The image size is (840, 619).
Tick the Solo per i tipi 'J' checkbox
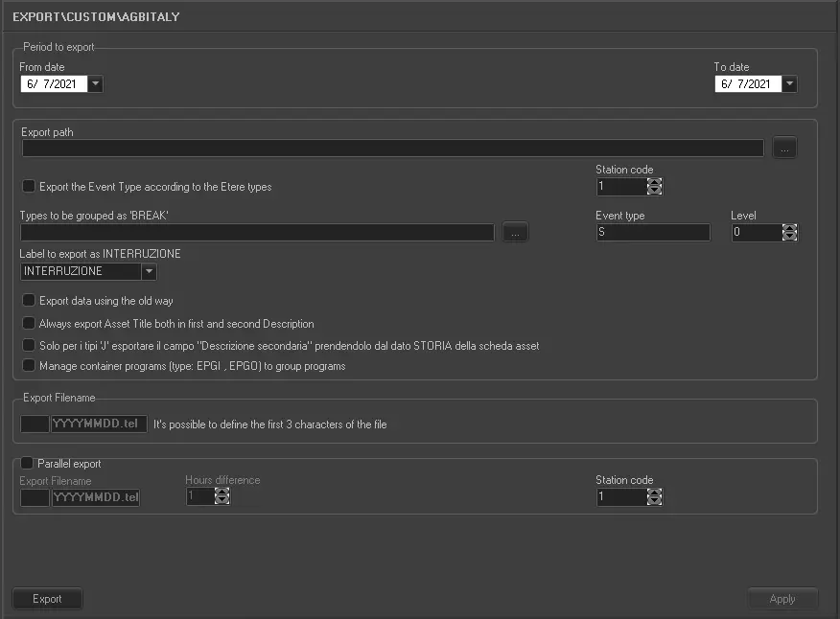coord(29,345)
